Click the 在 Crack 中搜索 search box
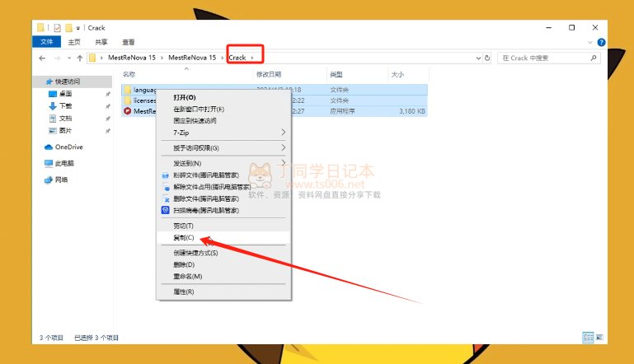The image size is (634, 364). [549, 58]
